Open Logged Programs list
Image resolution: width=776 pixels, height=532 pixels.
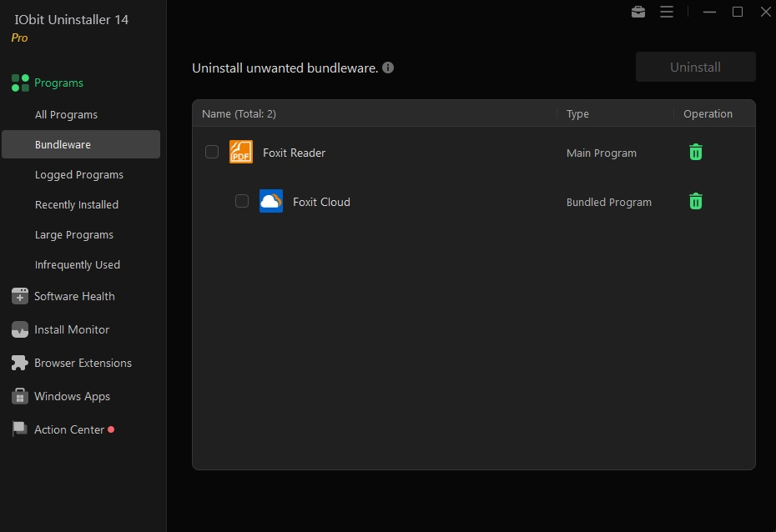click(x=79, y=175)
